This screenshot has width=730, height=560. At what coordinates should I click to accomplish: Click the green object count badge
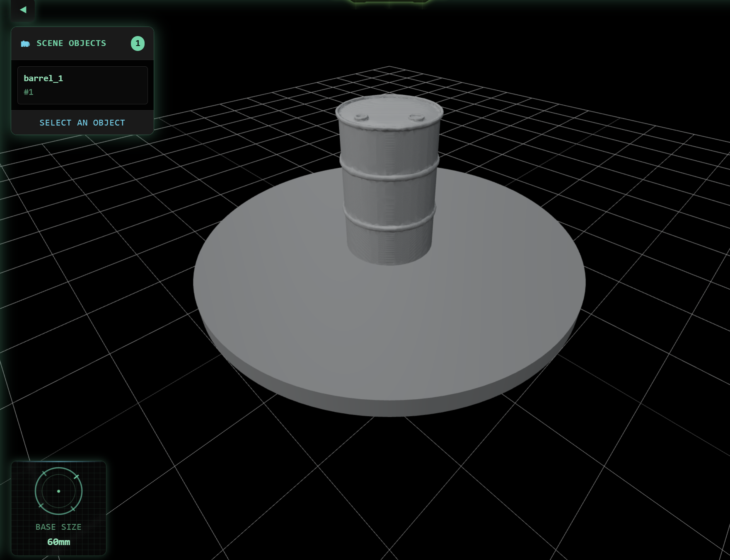coord(138,43)
